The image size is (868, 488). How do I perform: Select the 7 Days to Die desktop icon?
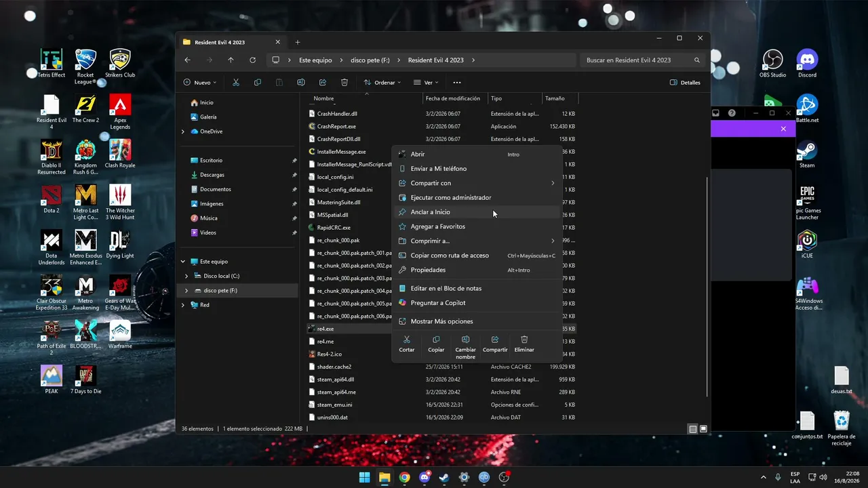[x=85, y=380]
